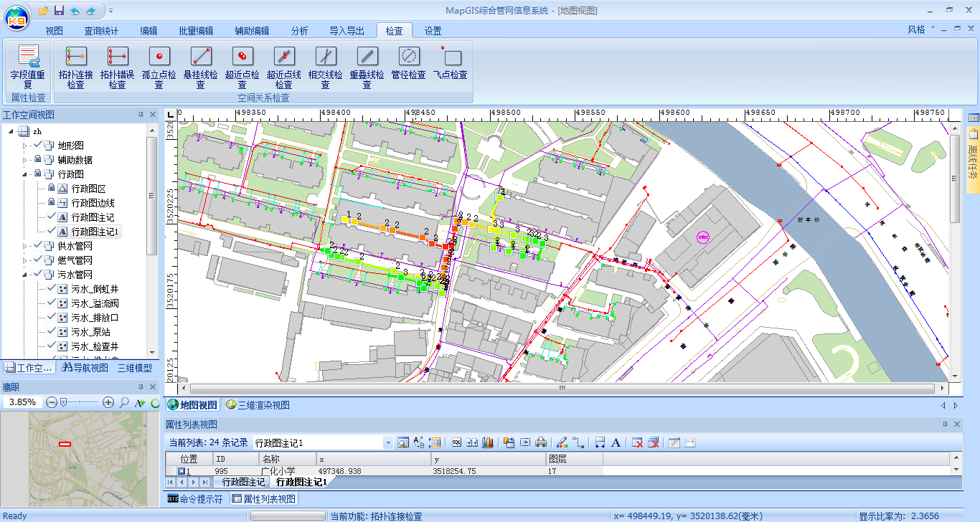Toggle visibility check of 污水_泵站 layer
The height and width of the screenshot is (522, 980).
[x=51, y=331]
